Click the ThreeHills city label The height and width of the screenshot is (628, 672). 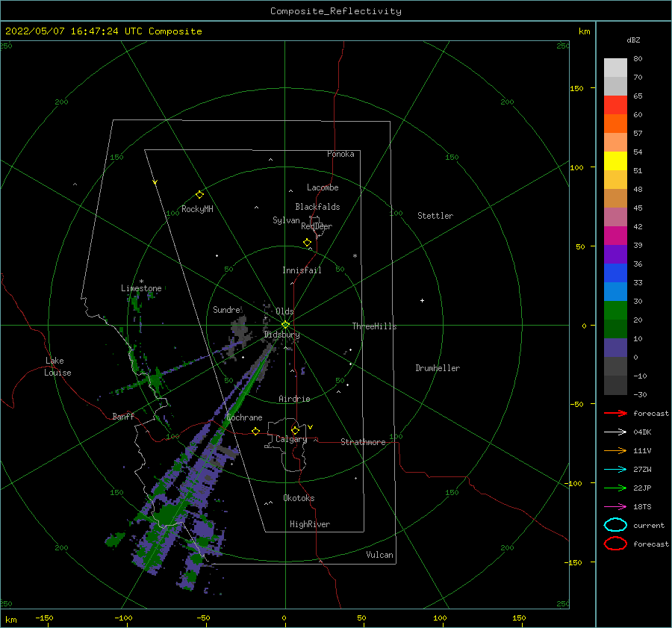tap(374, 326)
